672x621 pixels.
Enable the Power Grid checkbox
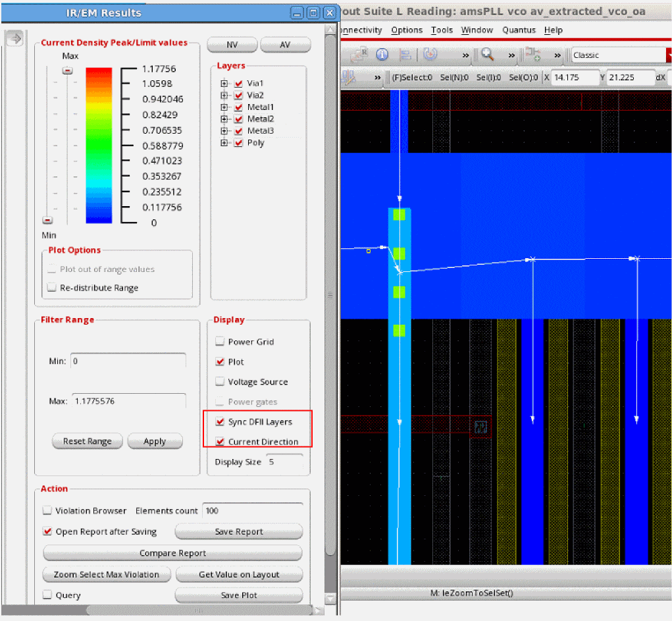click(220, 342)
